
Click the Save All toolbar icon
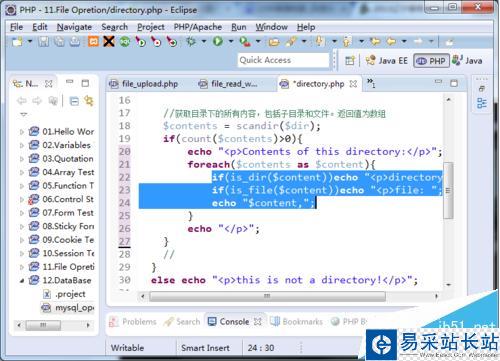59,42
